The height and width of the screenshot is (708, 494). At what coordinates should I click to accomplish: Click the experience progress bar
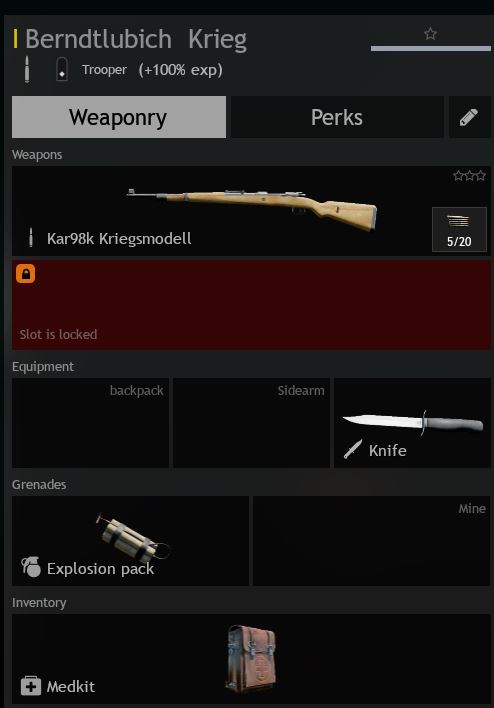pyautogui.click(x=431, y=48)
